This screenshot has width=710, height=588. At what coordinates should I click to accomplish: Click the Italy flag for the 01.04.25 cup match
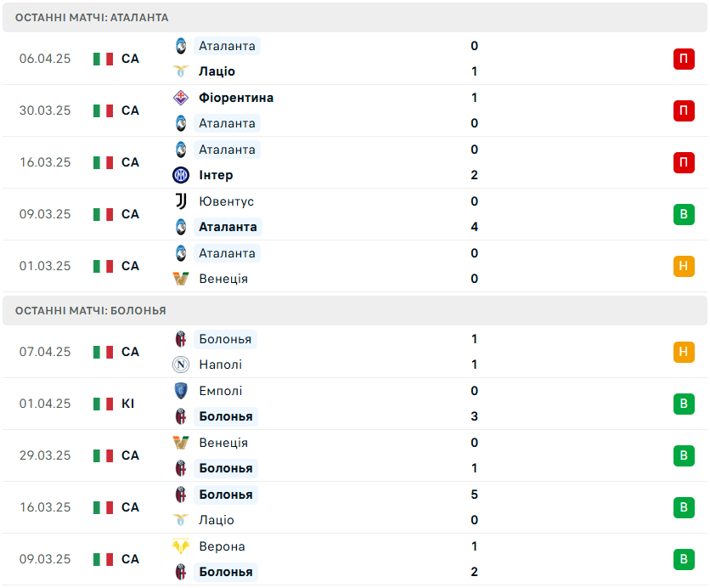(103, 404)
